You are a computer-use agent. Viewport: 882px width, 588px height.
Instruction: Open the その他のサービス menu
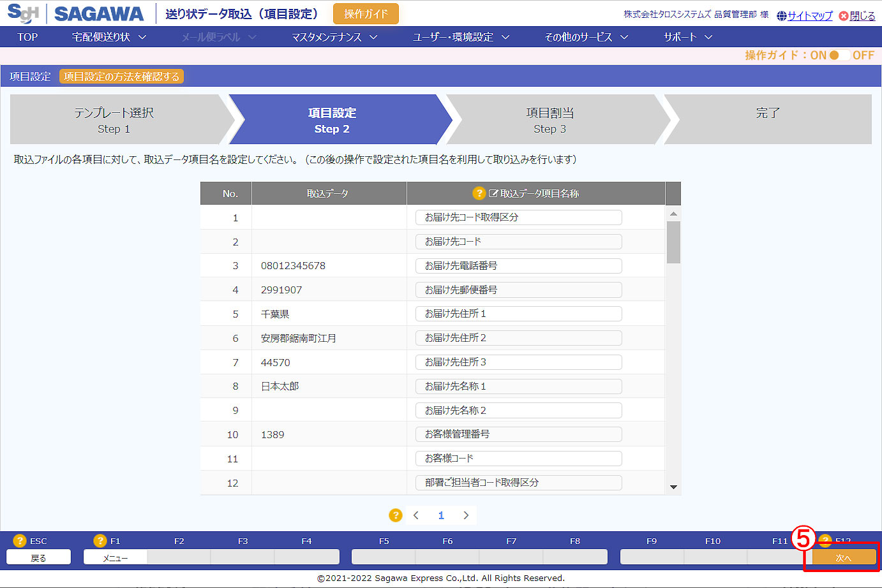click(586, 37)
